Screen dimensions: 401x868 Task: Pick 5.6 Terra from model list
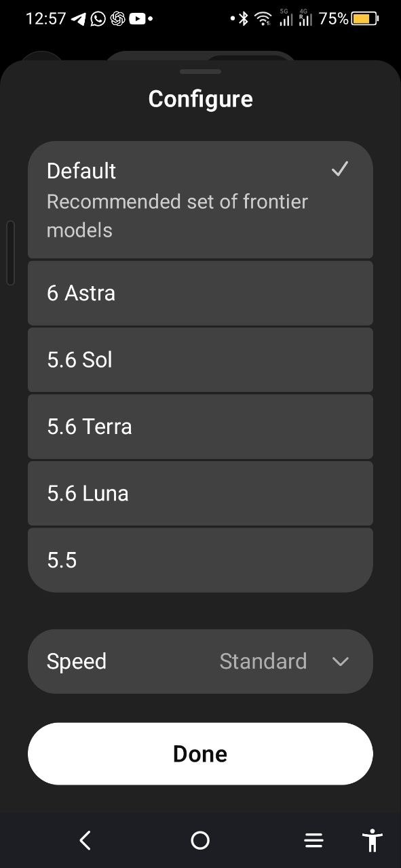pyautogui.click(x=200, y=427)
